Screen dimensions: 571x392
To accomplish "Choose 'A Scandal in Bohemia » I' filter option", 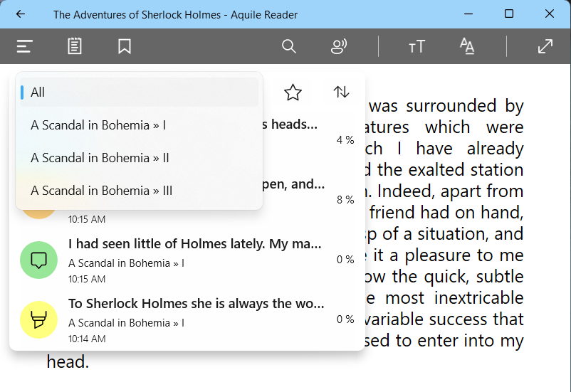I will point(139,125).
